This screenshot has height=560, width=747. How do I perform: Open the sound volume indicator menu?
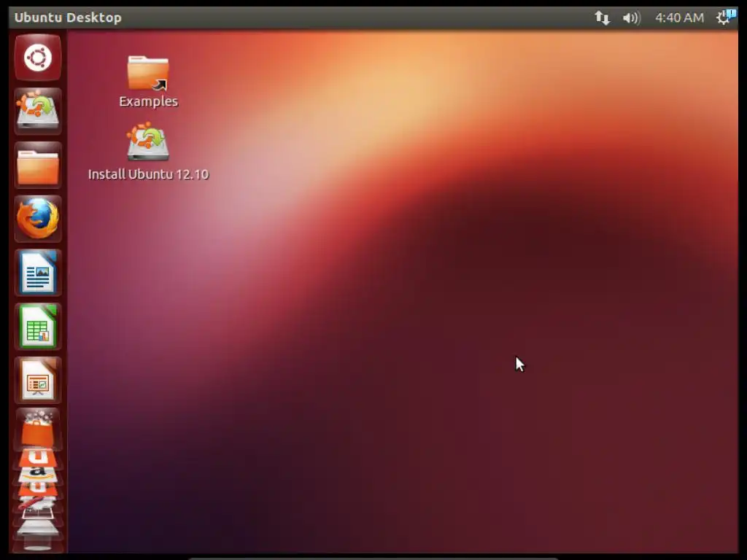click(631, 18)
